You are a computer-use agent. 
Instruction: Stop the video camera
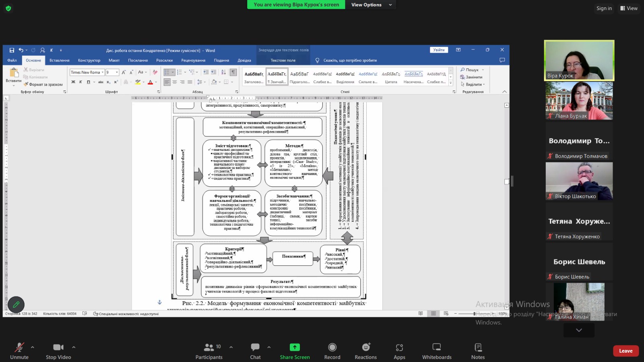[58, 348]
